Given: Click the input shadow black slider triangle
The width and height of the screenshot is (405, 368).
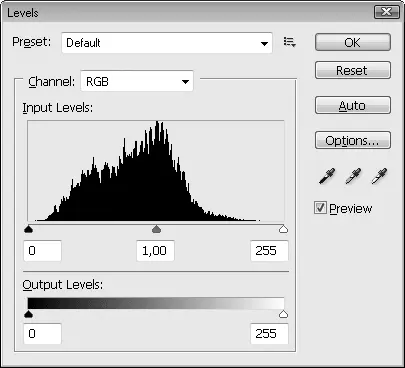Looking at the screenshot, I should click(29, 229).
